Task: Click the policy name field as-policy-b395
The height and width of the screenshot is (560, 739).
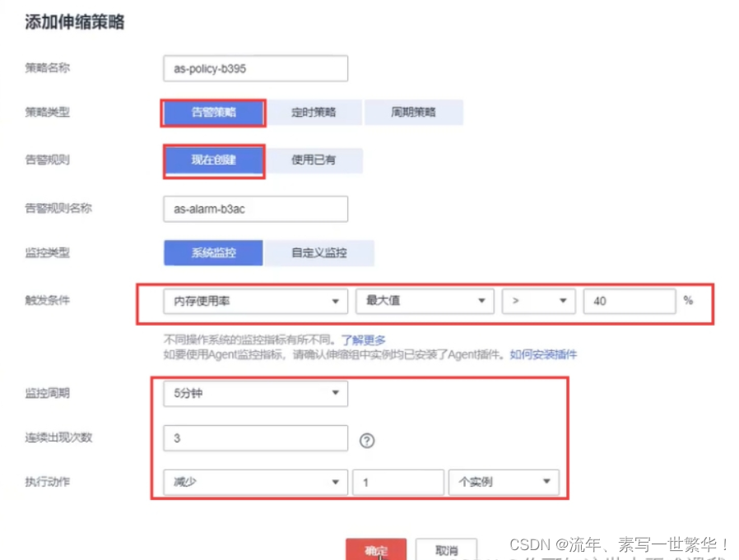Action: (255, 69)
